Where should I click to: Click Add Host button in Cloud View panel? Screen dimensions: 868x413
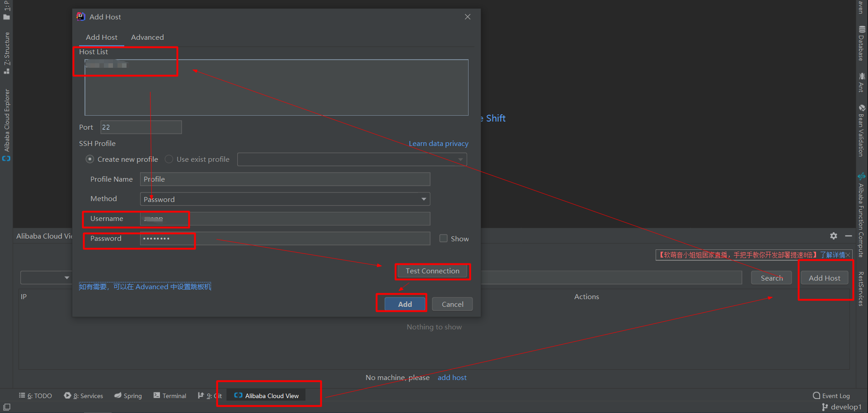[x=825, y=278]
